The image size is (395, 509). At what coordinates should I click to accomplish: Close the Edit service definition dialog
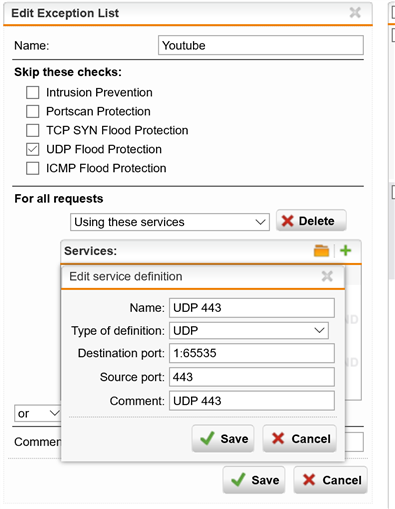pos(327,276)
